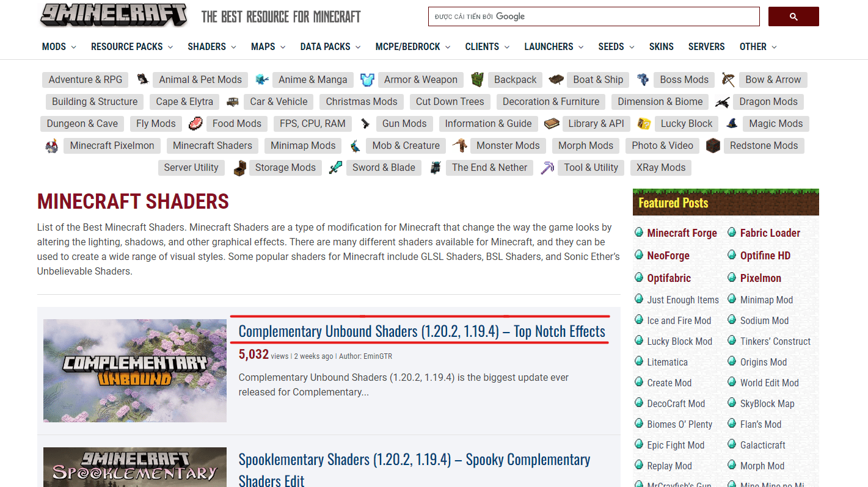Click the Complementary Unbound thumbnail image

135,370
